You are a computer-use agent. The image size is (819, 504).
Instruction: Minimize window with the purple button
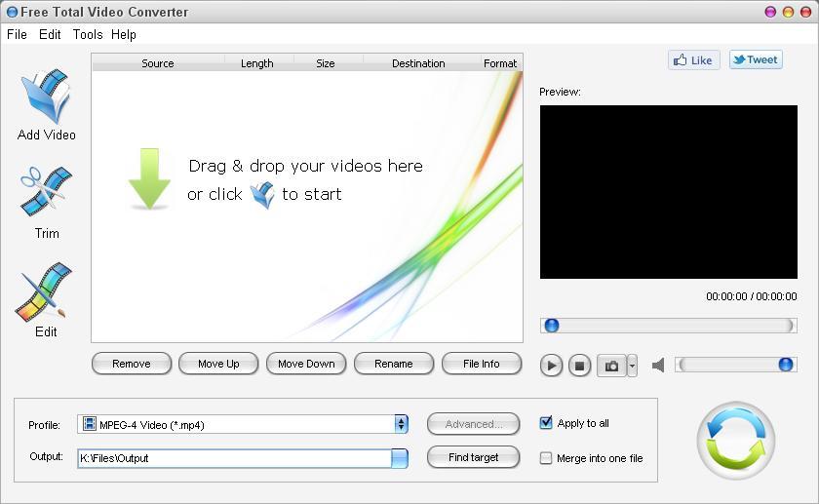pos(770,12)
